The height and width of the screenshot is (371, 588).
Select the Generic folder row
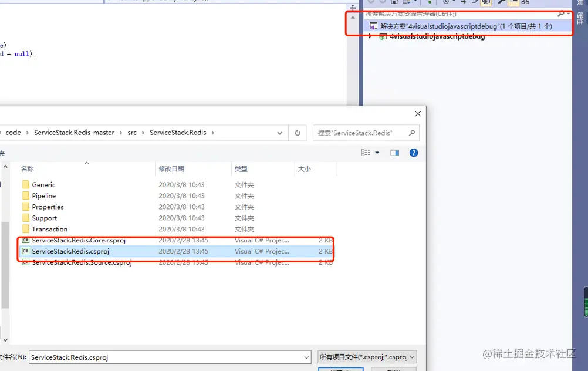pos(176,184)
